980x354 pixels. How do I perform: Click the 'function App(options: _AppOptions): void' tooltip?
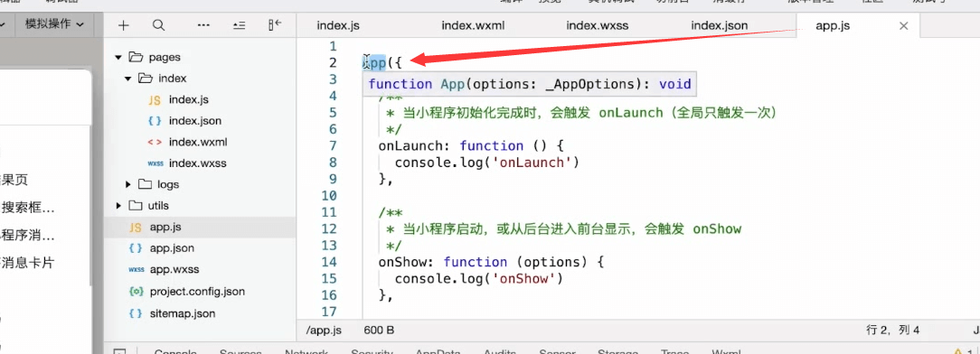click(530, 84)
